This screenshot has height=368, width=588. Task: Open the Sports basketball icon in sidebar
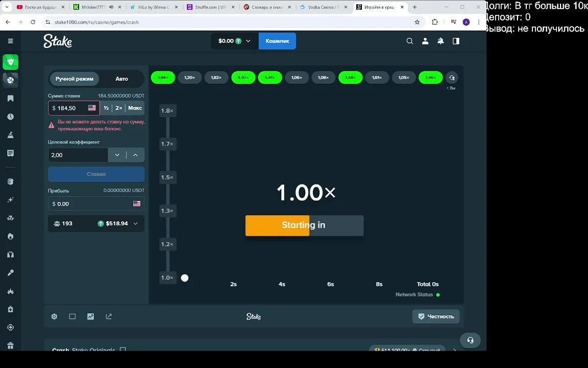click(11, 80)
